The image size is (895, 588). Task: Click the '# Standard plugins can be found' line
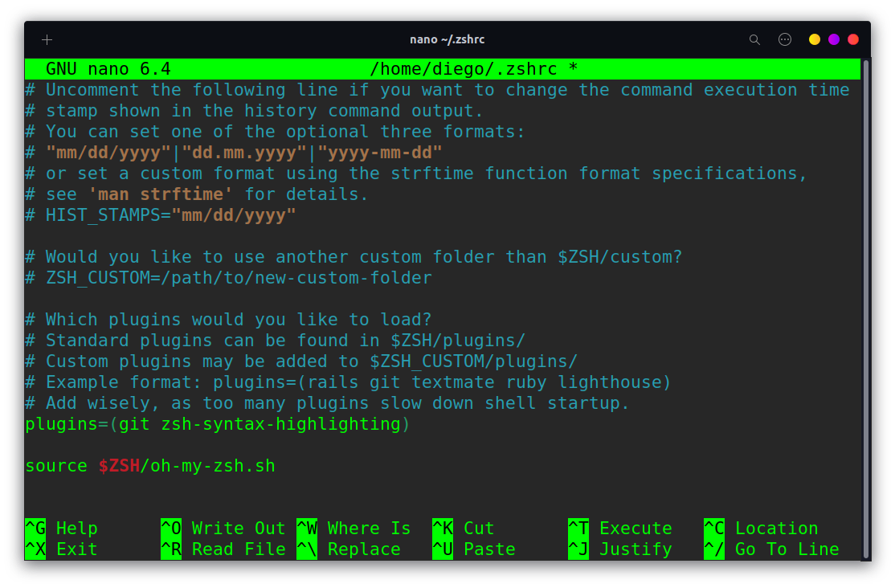(275, 341)
